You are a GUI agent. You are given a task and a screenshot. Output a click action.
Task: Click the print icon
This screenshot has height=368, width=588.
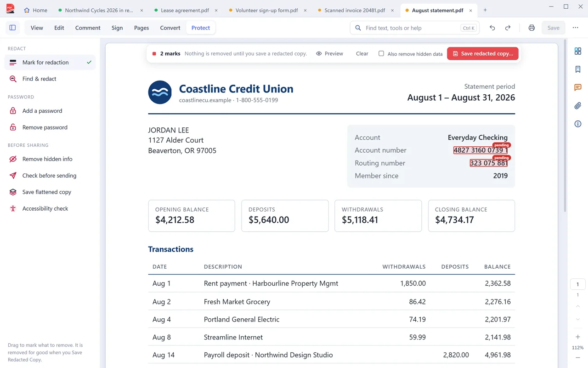click(531, 28)
